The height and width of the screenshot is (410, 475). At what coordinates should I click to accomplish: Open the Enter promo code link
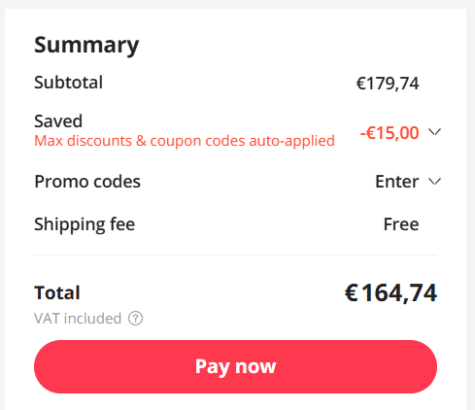pos(397,182)
